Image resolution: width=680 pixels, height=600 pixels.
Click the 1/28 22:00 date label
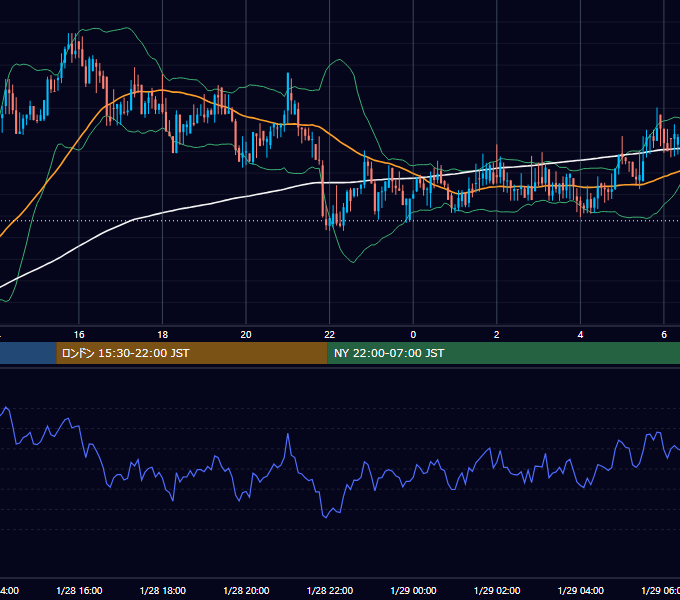pos(330,590)
